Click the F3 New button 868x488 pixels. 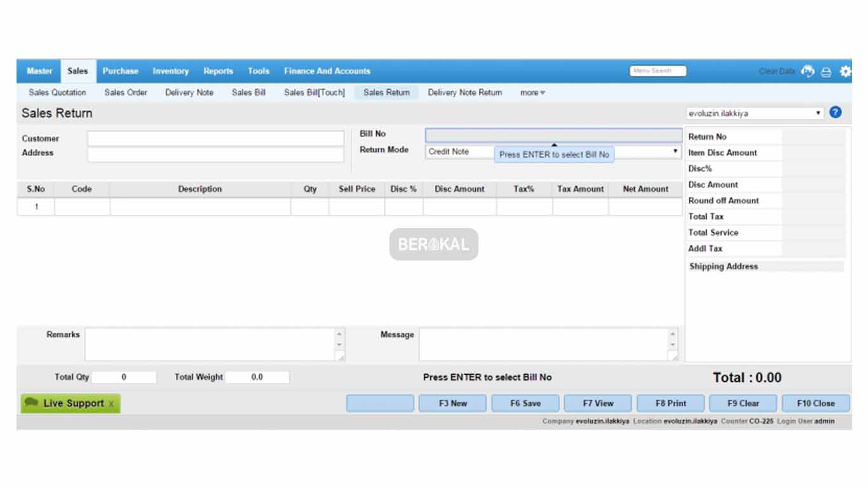tap(452, 403)
